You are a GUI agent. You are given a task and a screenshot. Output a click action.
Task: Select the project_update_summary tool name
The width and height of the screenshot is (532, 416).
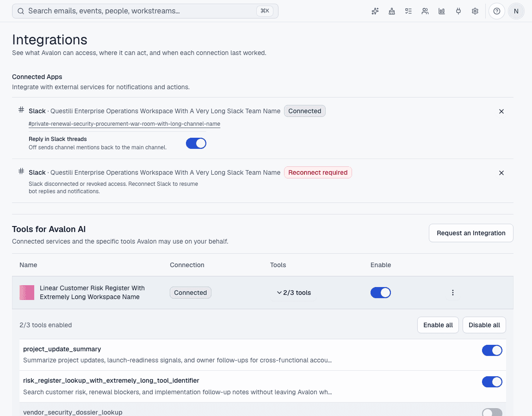62,349
